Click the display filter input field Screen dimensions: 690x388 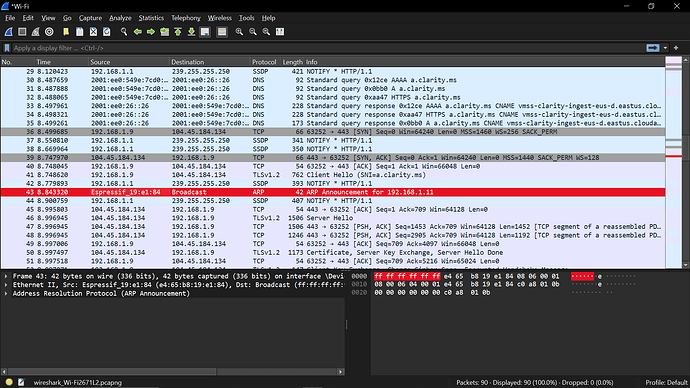click(328, 48)
